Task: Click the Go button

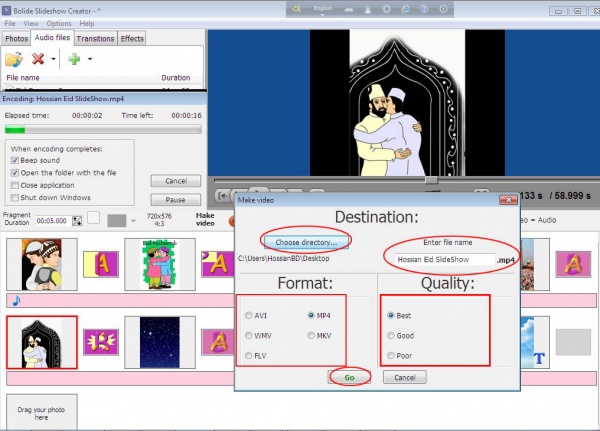Action: 349,377
